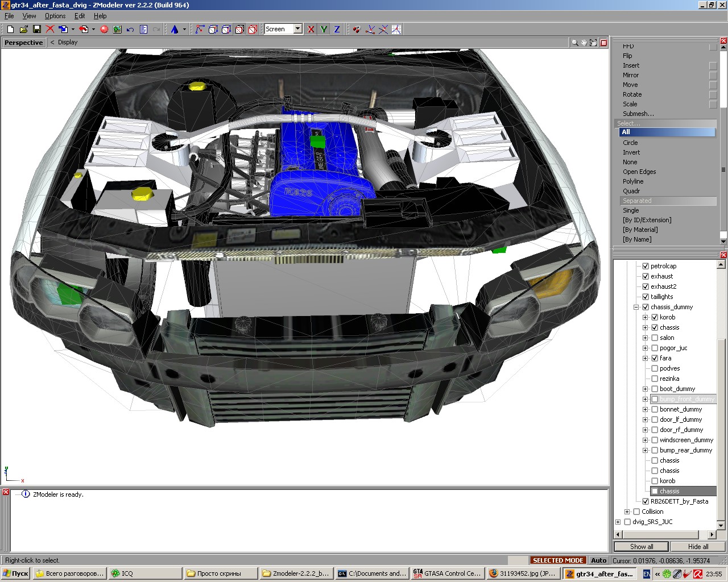Click the Import icon in toolbar

tap(63, 29)
